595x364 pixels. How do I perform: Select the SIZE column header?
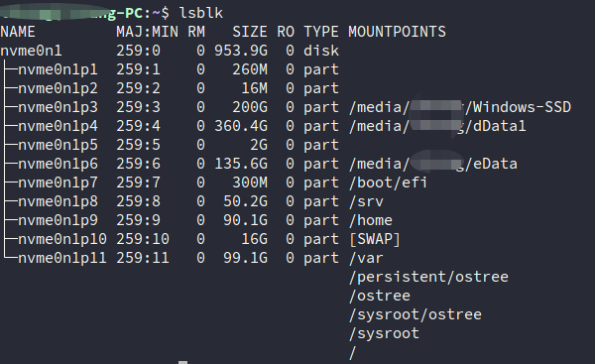click(250, 32)
